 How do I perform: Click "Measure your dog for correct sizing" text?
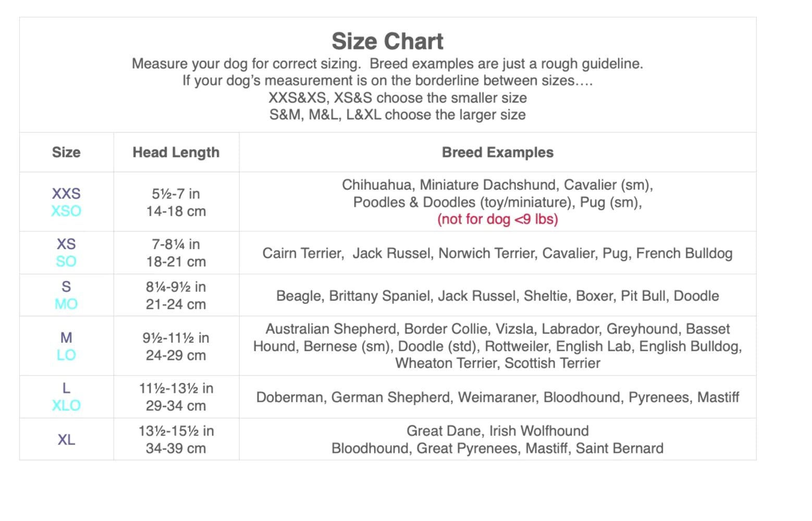246,64
